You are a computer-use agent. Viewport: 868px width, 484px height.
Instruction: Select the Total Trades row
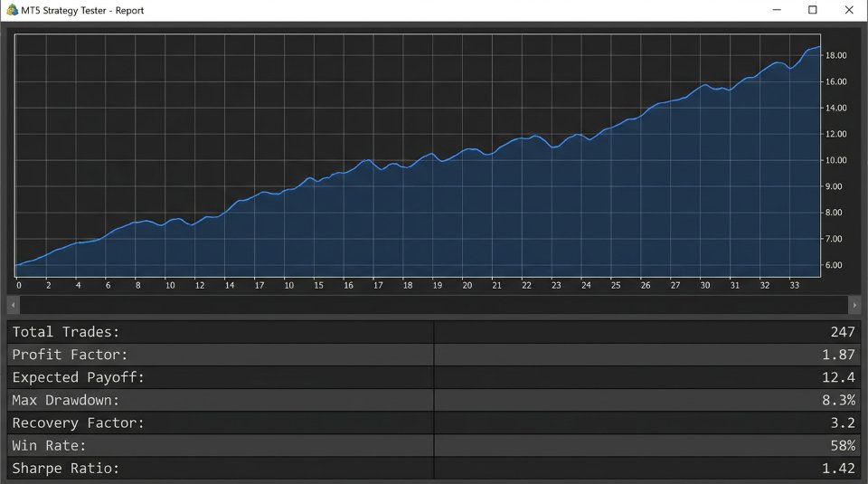(x=434, y=332)
